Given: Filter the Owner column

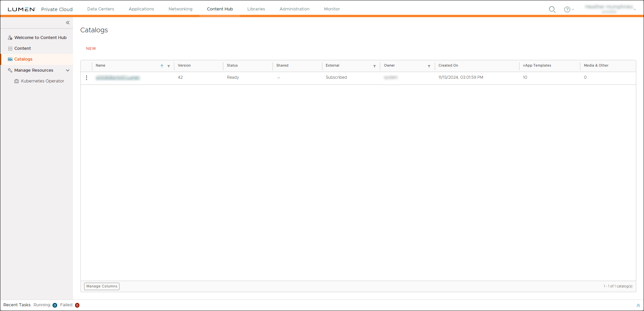Looking at the screenshot, I should click(429, 66).
